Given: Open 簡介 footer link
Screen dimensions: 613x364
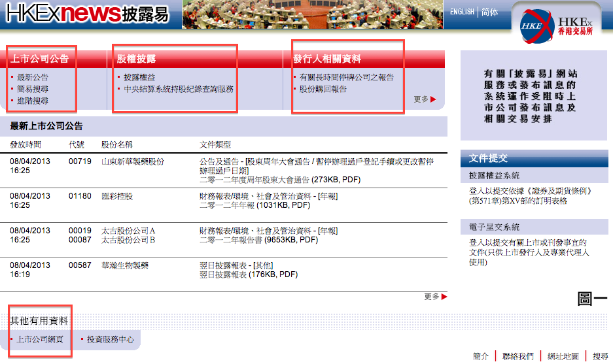Looking at the screenshot, I should click(x=481, y=356).
